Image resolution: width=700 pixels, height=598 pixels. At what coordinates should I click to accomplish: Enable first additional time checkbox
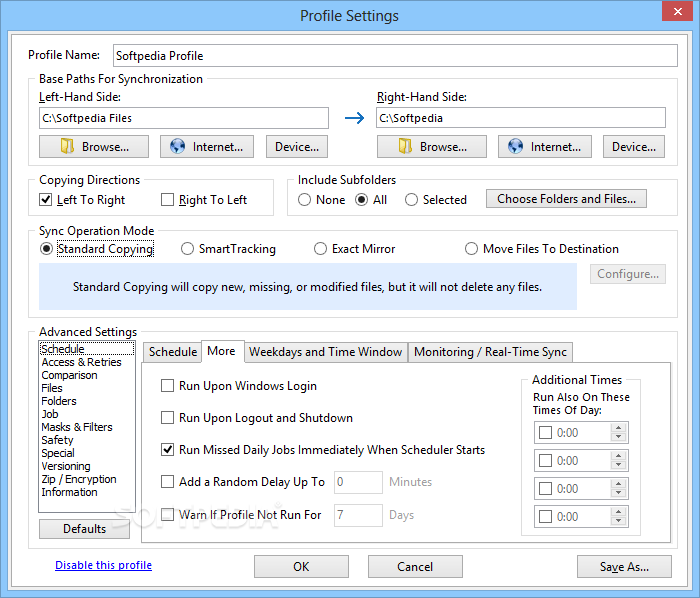tap(546, 432)
